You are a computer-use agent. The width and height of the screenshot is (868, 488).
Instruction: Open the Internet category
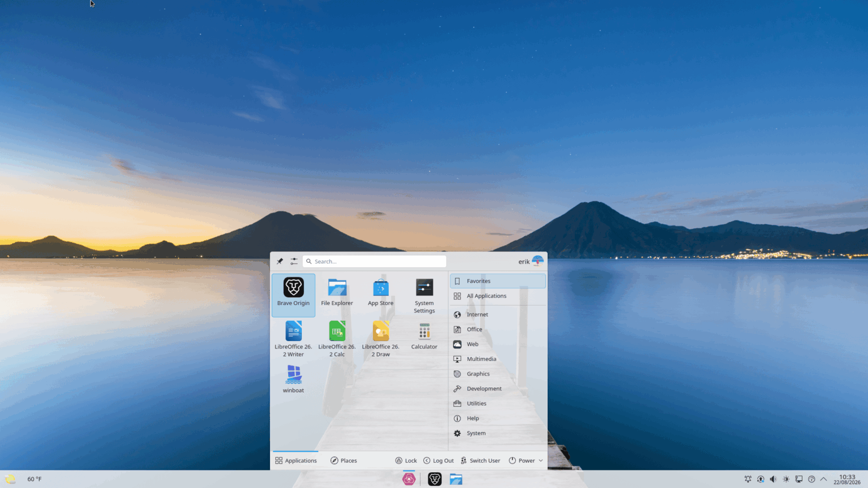[x=498, y=315]
